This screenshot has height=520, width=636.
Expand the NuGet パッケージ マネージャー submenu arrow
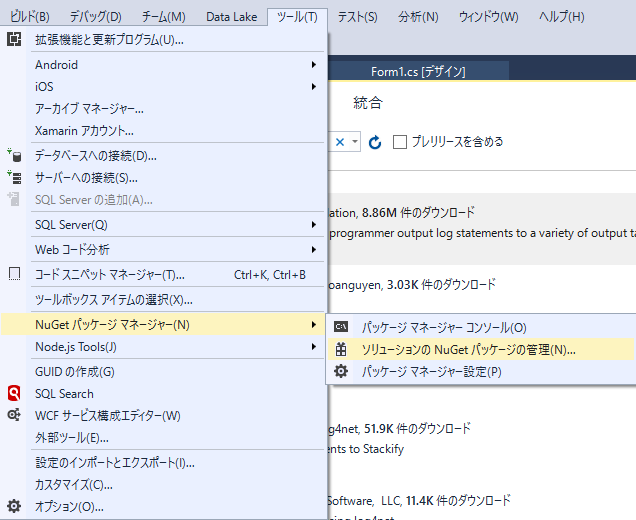pos(314,324)
